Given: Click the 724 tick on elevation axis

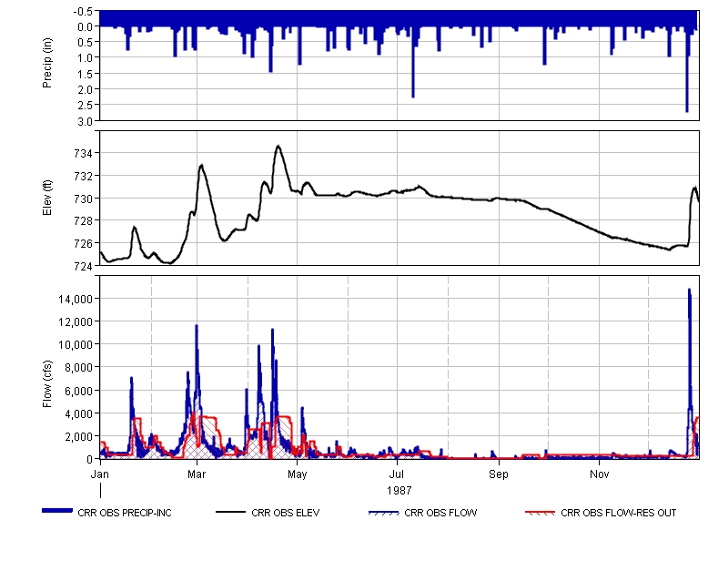Looking at the screenshot, I should point(83,266).
